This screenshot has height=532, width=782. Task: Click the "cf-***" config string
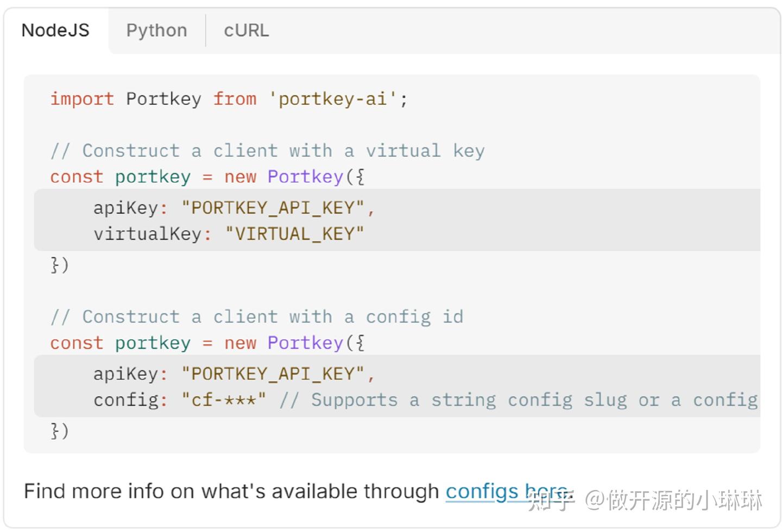pyautogui.click(x=223, y=400)
